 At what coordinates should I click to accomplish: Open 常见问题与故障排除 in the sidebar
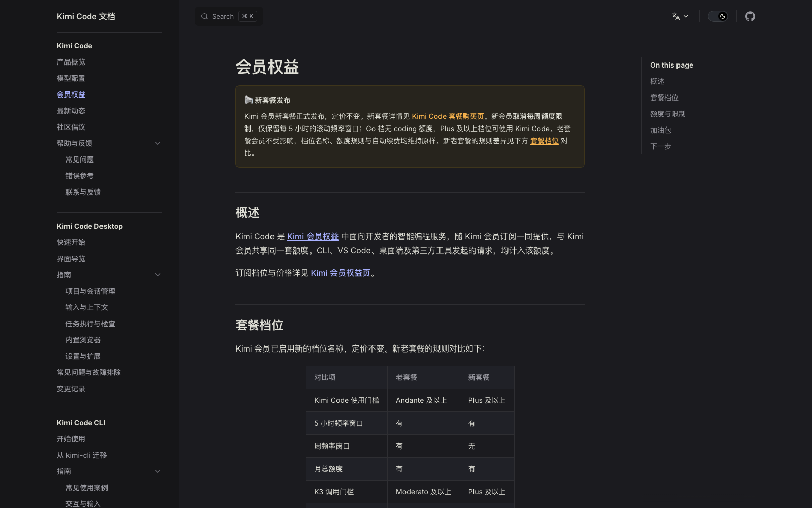[89, 372]
